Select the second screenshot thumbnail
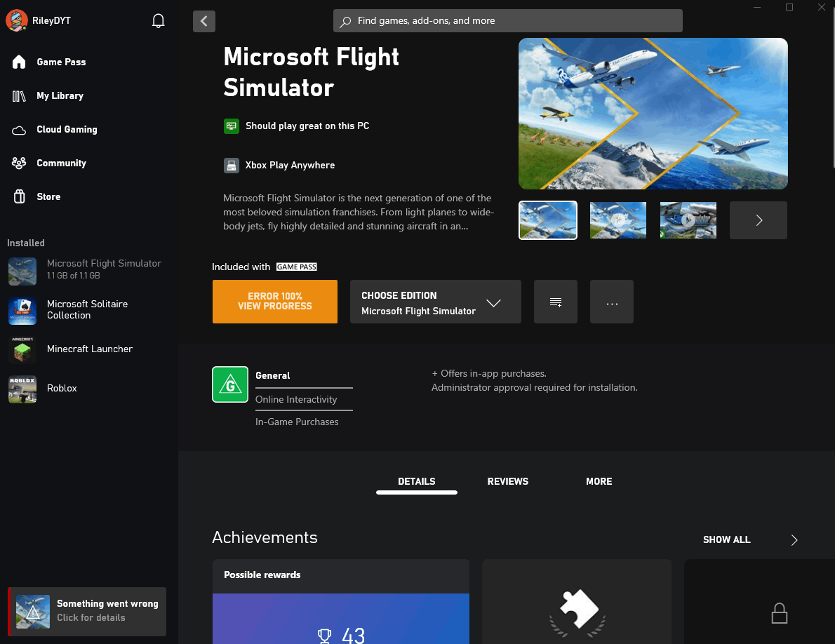The image size is (835, 644). [x=617, y=220]
